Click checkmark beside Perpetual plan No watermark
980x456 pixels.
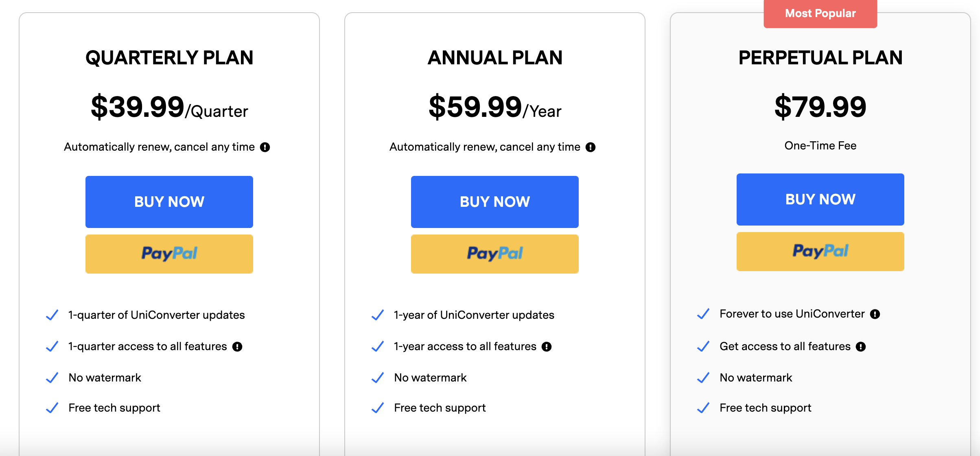tap(703, 378)
